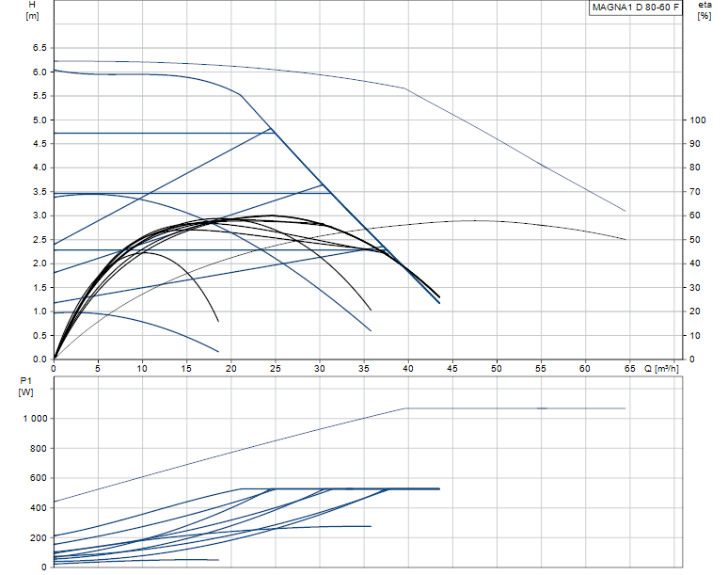Click the 1.0 value on the H axis
This screenshot has width=728, height=575.
(40, 311)
